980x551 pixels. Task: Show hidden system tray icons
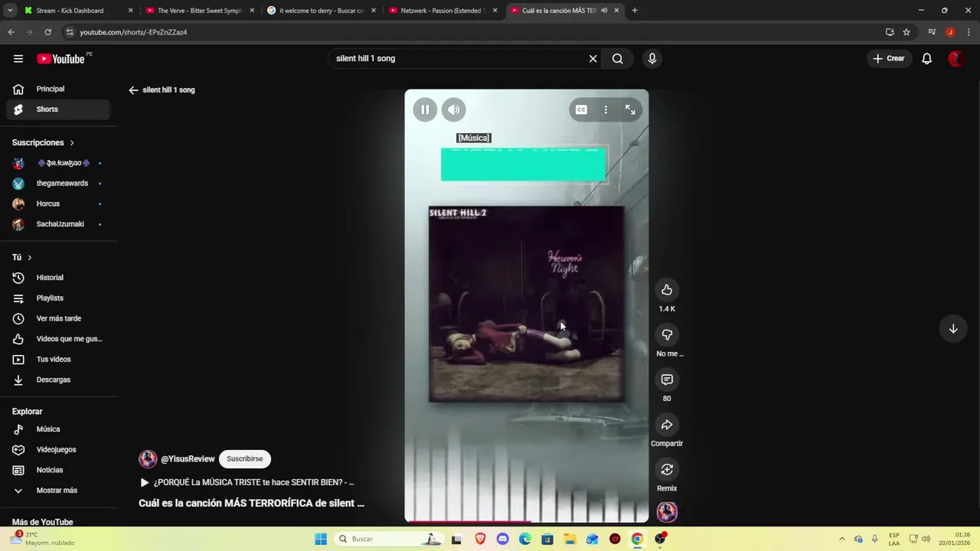[x=841, y=539]
